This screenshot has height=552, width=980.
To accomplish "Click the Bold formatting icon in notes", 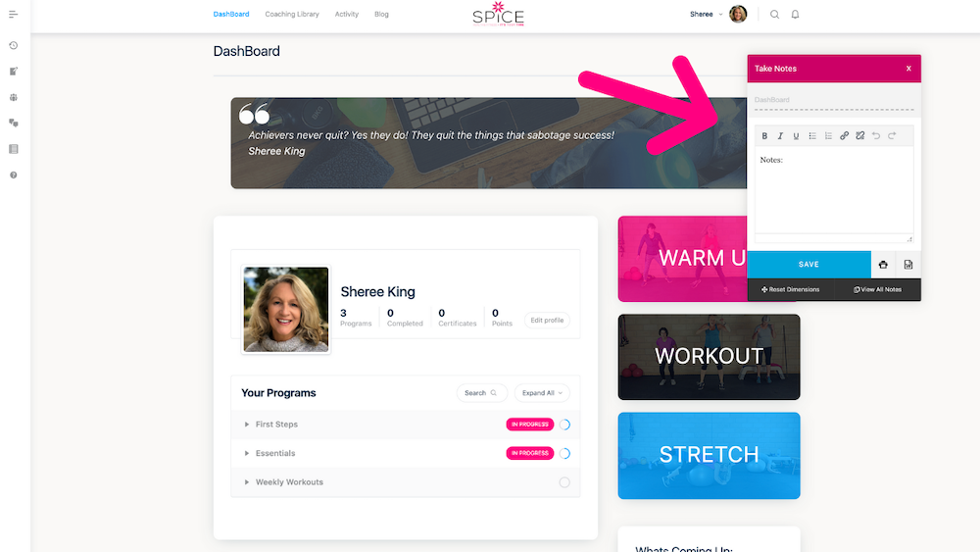I will 764,135.
